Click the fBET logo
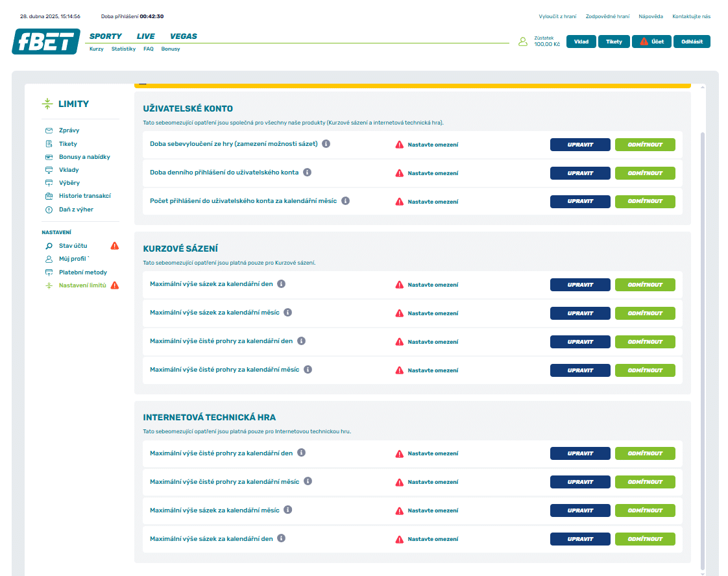This screenshot has height=576, width=728. coord(46,42)
